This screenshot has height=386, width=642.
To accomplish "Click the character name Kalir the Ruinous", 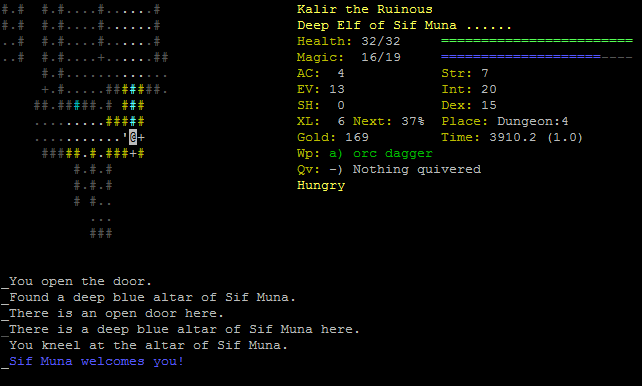I will pyautogui.click(x=365, y=9).
